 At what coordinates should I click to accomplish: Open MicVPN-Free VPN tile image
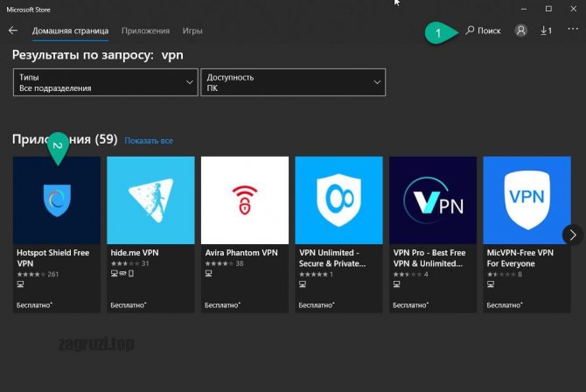(x=527, y=200)
